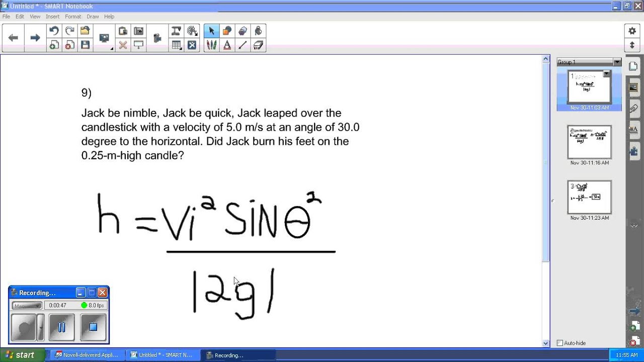
Task: Switch to the Gallery tab
Action: [x=633, y=87]
